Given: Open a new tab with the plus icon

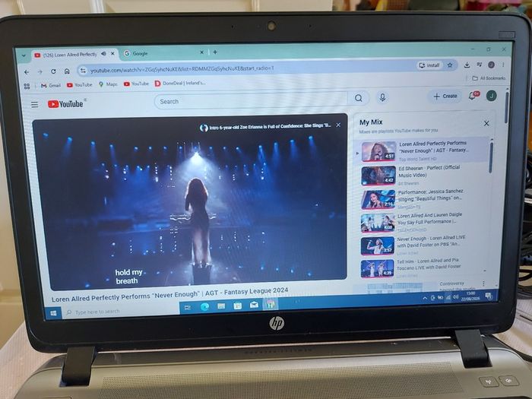Looking at the screenshot, I should coord(215,52).
